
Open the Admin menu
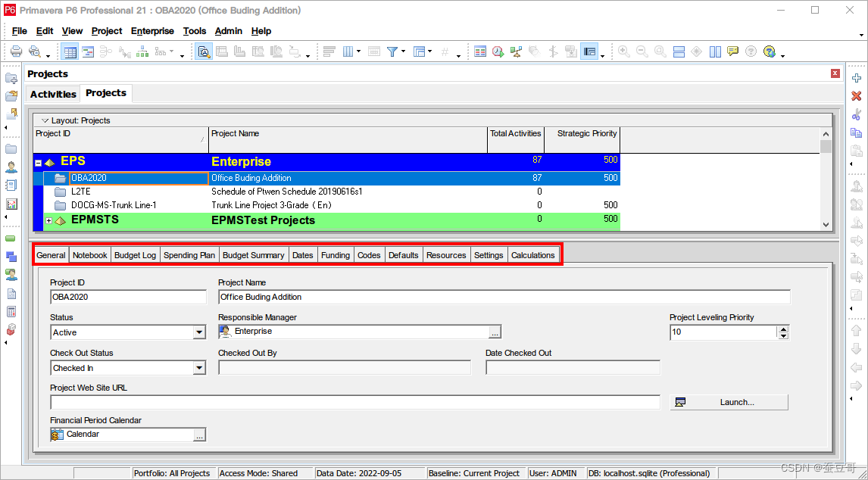229,31
